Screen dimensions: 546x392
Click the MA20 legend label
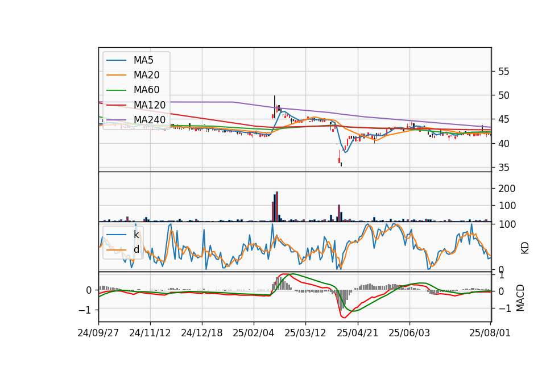(146, 75)
